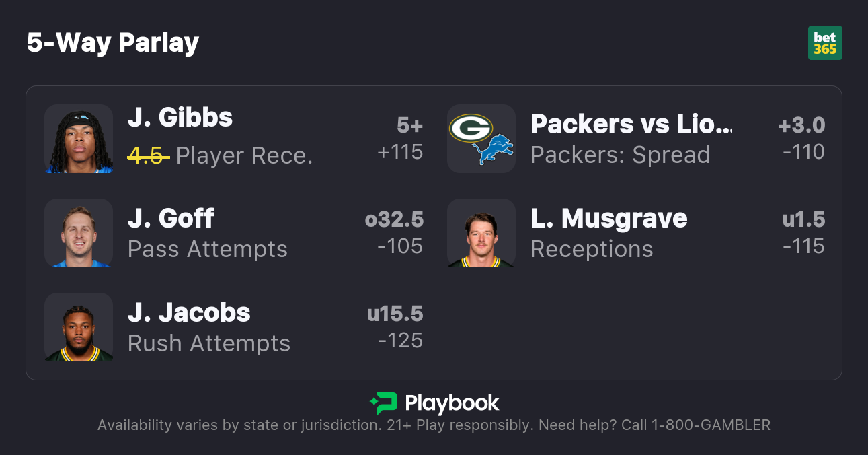Click J. Goff player headshot
The width and height of the screenshot is (868, 455).
(79, 233)
